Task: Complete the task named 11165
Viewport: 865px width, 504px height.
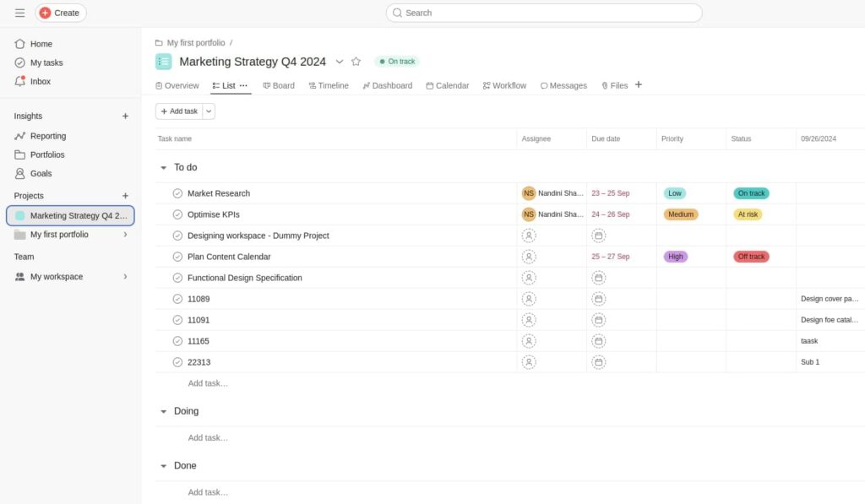Action: [x=177, y=341]
